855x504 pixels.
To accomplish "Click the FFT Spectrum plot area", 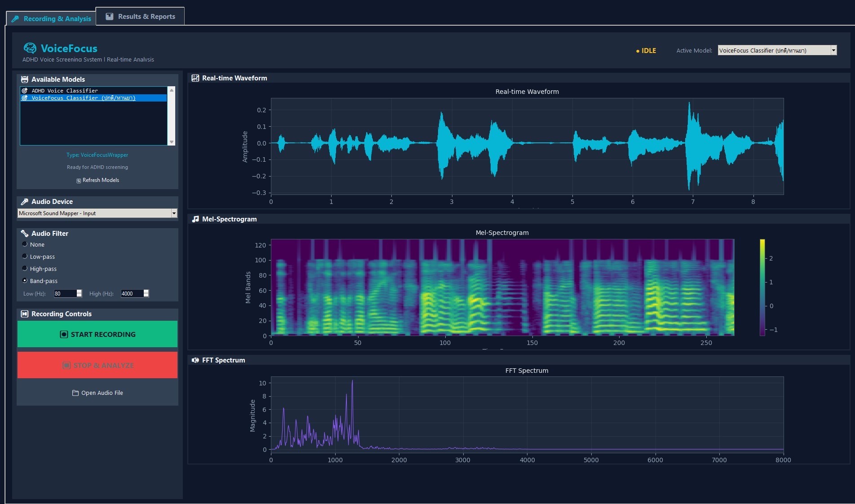I will [x=527, y=414].
